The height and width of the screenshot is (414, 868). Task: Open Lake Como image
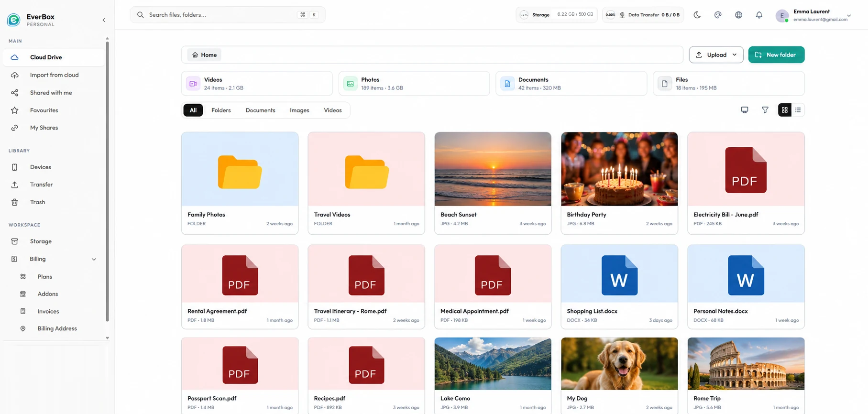tap(493, 376)
